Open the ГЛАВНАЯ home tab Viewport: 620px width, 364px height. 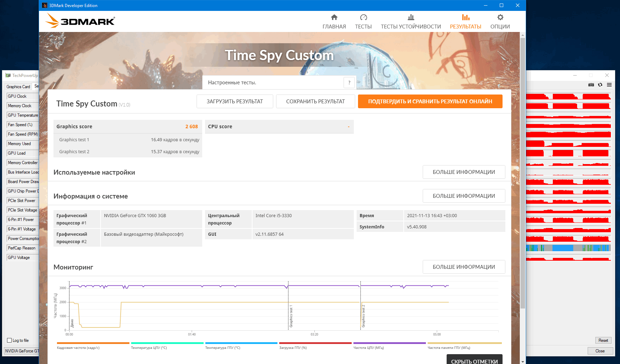pos(334,22)
